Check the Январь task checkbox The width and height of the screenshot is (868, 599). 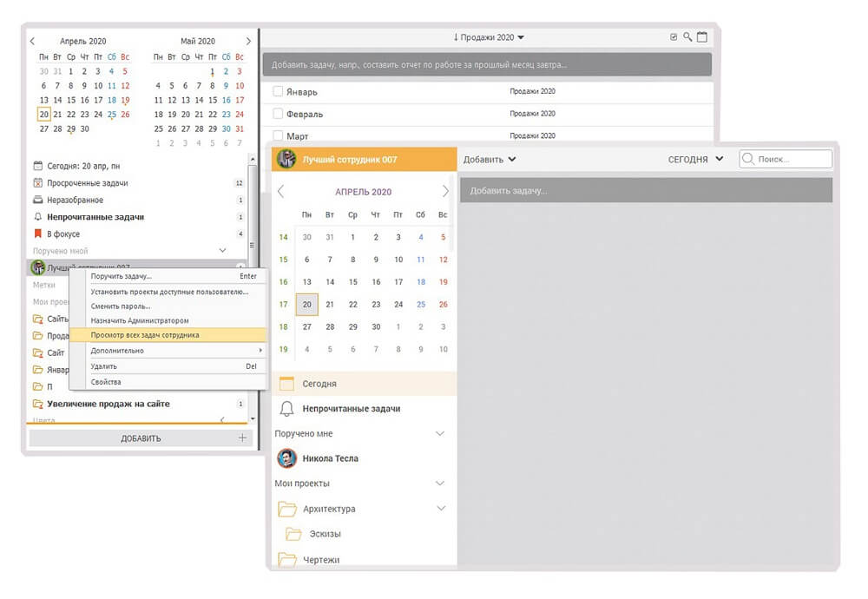coord(278,91)
